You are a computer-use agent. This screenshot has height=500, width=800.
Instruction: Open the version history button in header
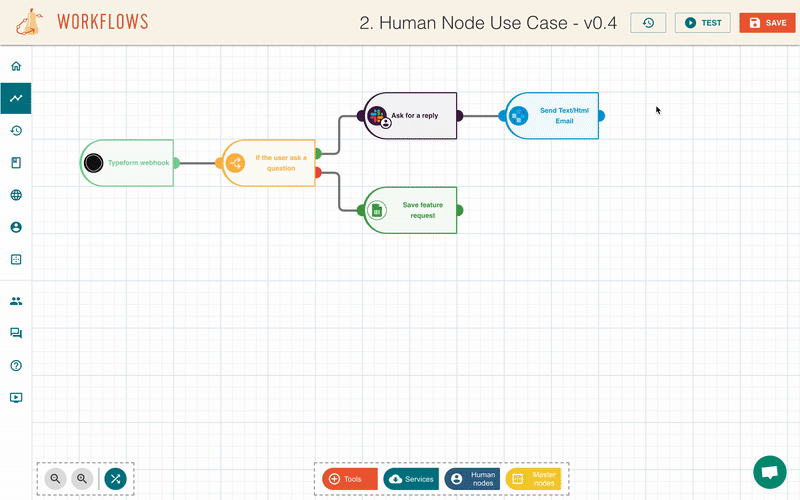[x=648, y=23]
